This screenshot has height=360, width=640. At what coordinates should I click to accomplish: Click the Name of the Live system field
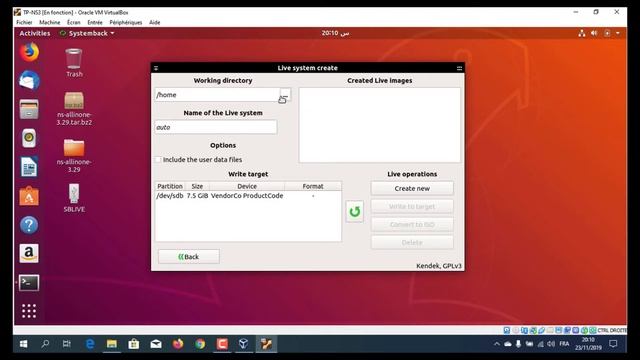pyautogui.click(x=216, y=127)
